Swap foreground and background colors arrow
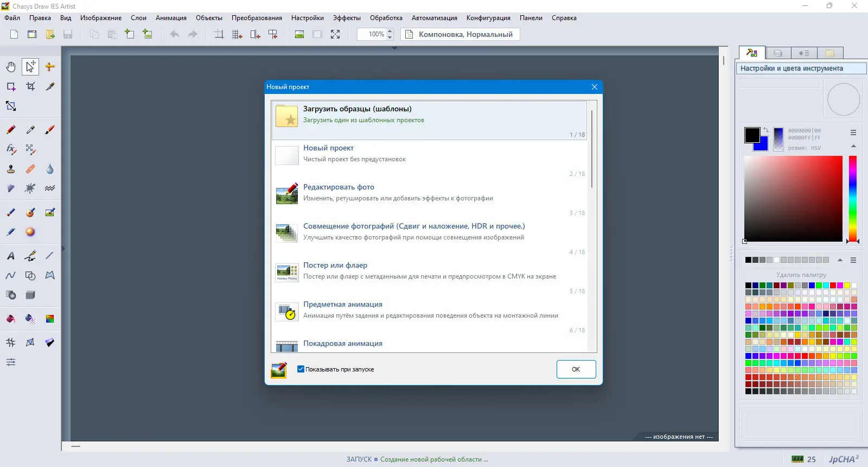868x467 pixels. point(766,130)
